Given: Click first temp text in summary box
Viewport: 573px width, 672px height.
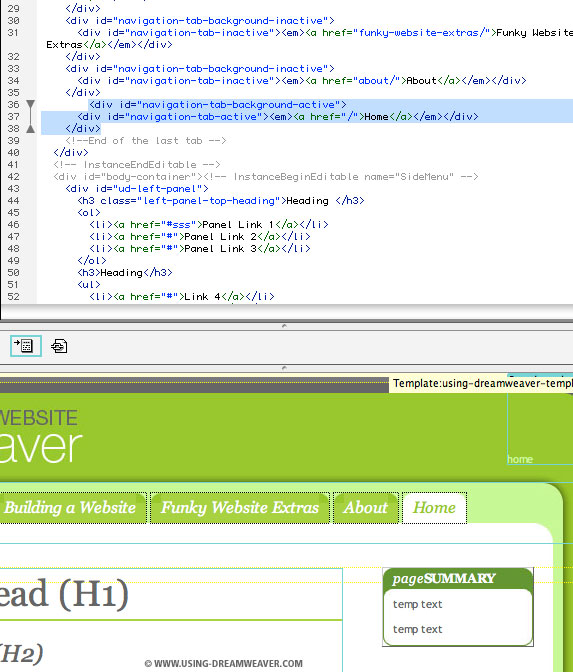Looking at the screenshot, I should click(x=417, y=604).
